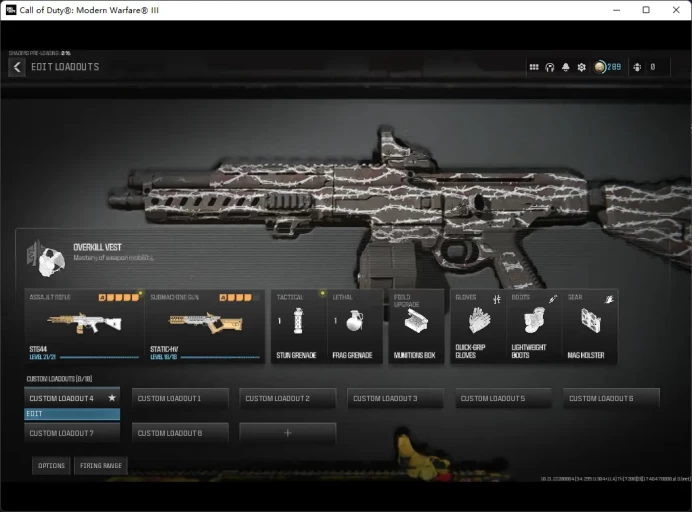Click the submachine gun attachment slot indicators
692x512 pixels.
point(240,297)
